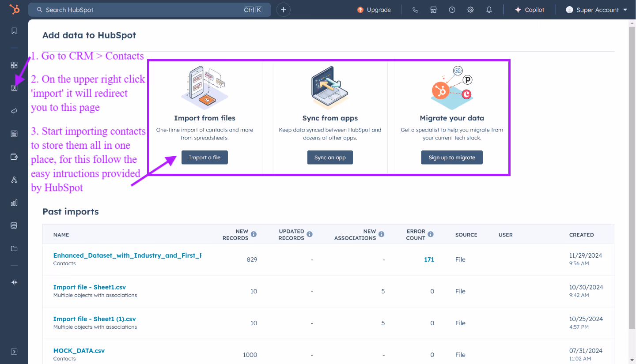Screen dimensions: 636x364
Task: Expand the collapsed left sidebar
Action: [x=14, y=351]
